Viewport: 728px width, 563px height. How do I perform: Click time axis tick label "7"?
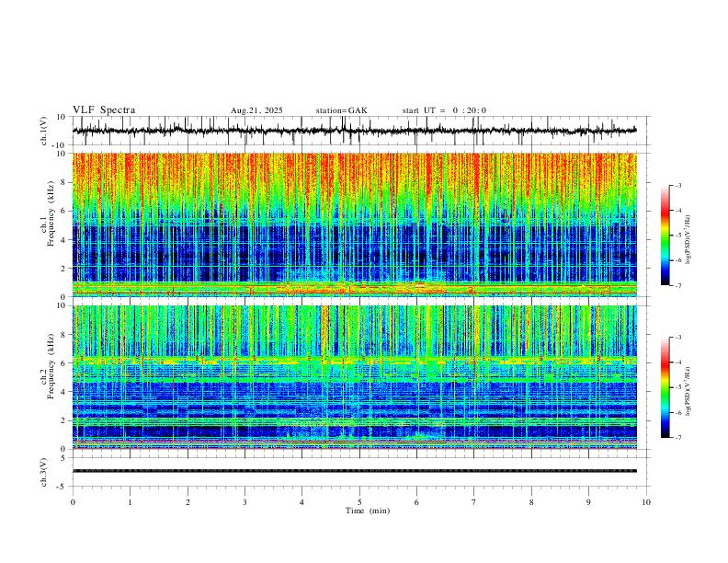474,502
